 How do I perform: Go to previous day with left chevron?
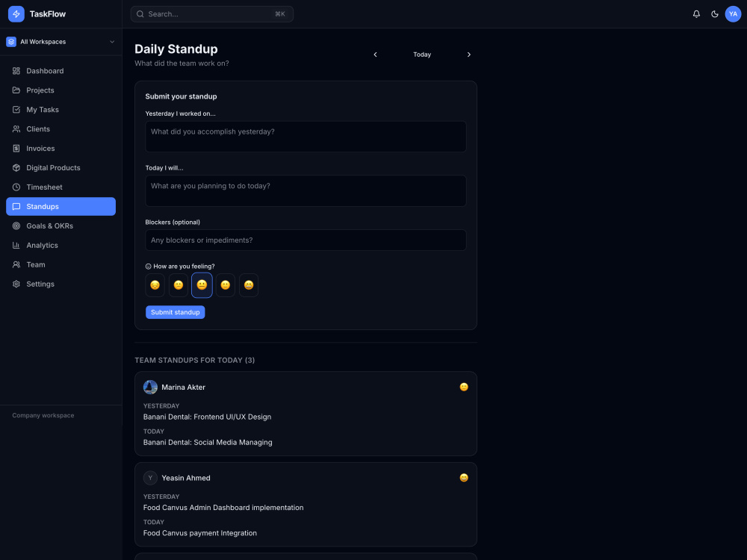[375, 55]
